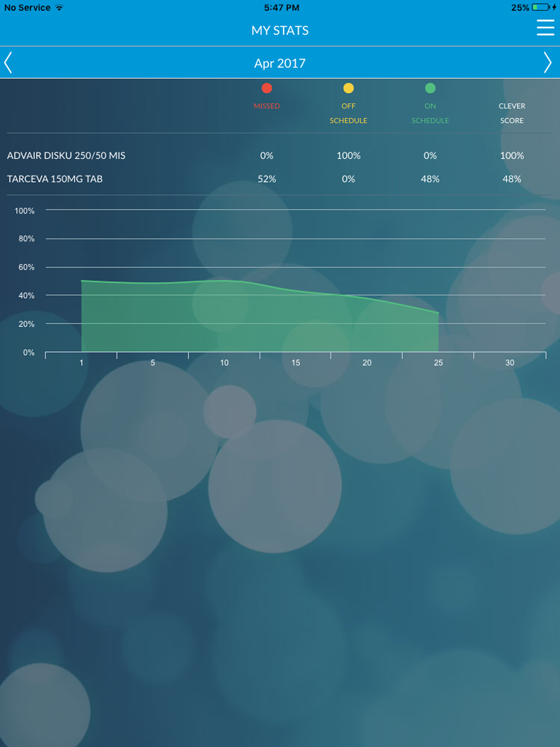Tap Tarceva's 48% clever score
Image resolution: width=560 pixels, height=747 pixels.
[x=512, y=179]
